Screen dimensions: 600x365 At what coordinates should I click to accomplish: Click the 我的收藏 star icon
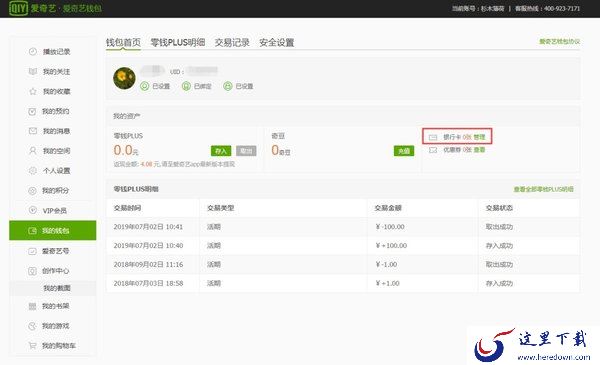33,91
